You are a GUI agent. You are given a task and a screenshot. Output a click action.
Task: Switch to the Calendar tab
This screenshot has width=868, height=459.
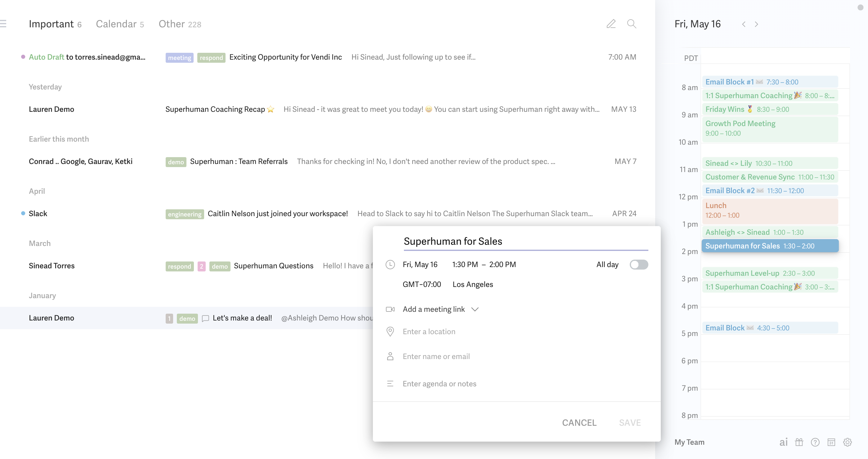pyautogui.click(x=120, y=24)
